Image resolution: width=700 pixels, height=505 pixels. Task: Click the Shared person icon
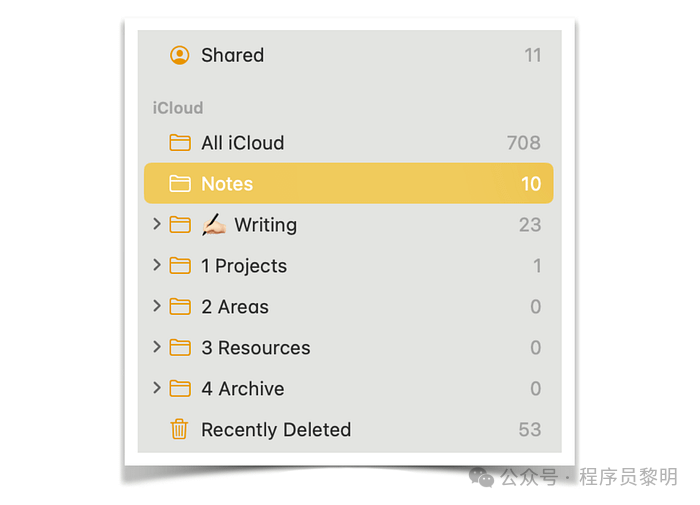(180, 55)
